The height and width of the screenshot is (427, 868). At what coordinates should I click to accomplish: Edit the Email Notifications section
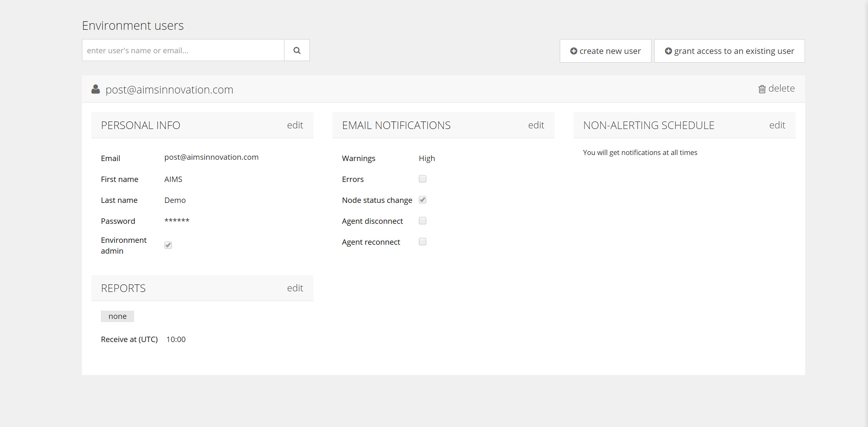click(x=536, y=125)
